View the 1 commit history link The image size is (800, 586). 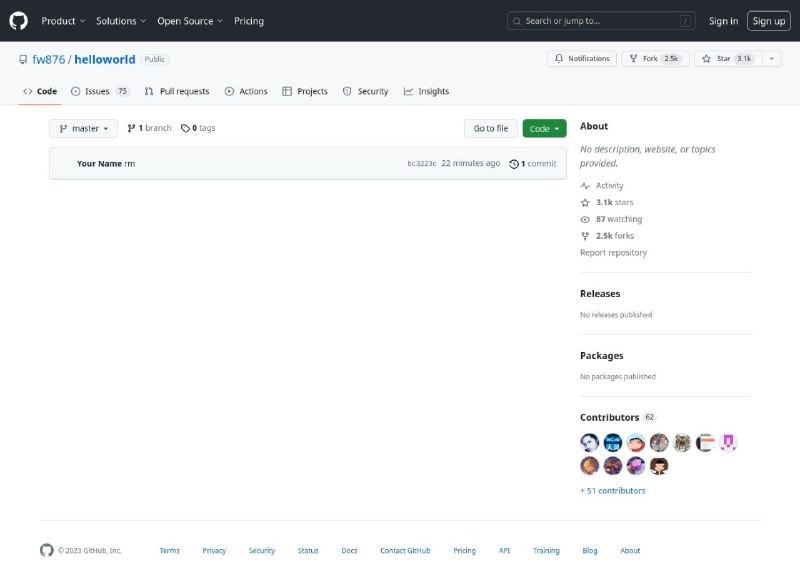533,164
